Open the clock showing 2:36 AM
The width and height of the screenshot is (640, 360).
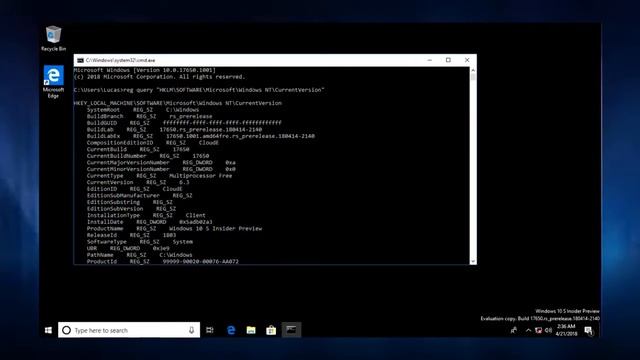tap(566, 330)
